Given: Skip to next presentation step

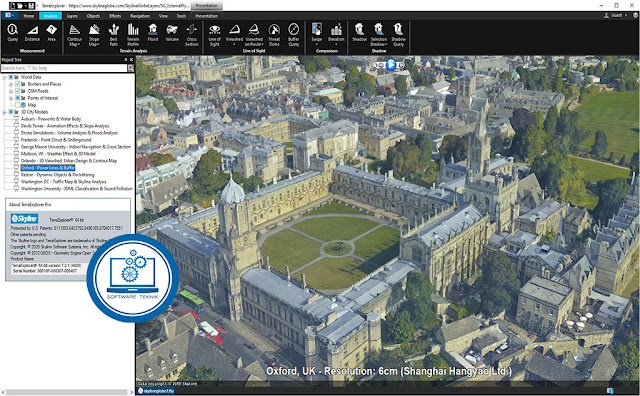Looking at the screenshot, I should (401, 65).
